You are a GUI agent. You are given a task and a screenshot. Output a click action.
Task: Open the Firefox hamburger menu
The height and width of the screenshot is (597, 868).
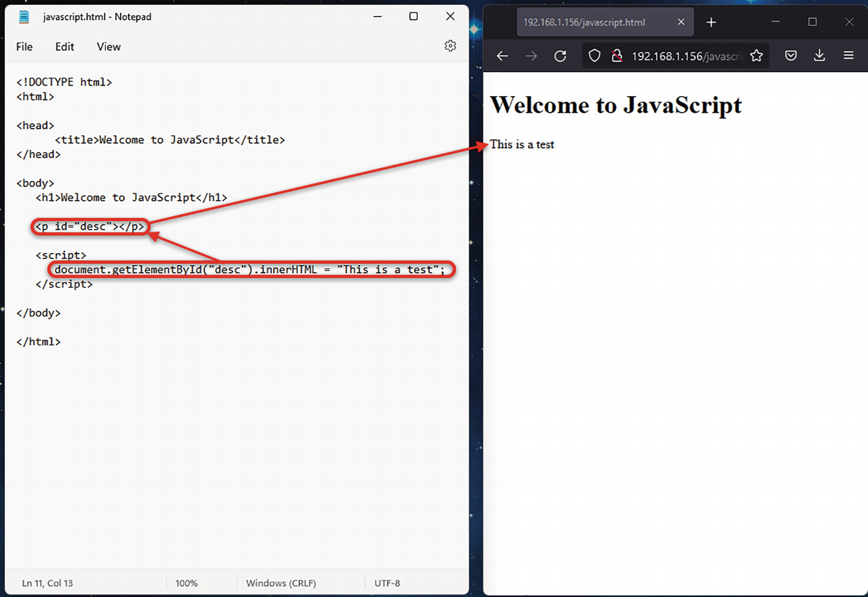pyautogui.click(x=848, y=56)
